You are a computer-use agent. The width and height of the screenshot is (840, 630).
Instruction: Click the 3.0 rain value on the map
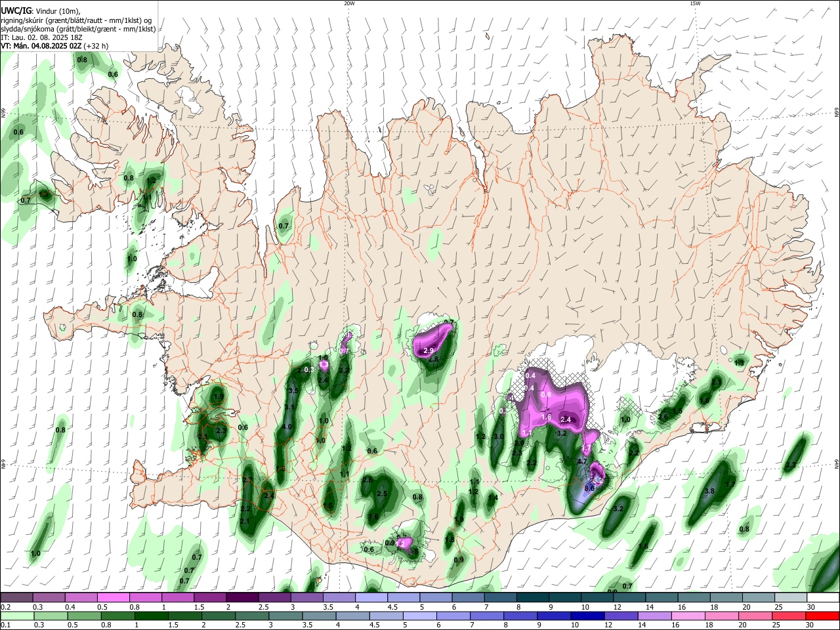[499, 436]
